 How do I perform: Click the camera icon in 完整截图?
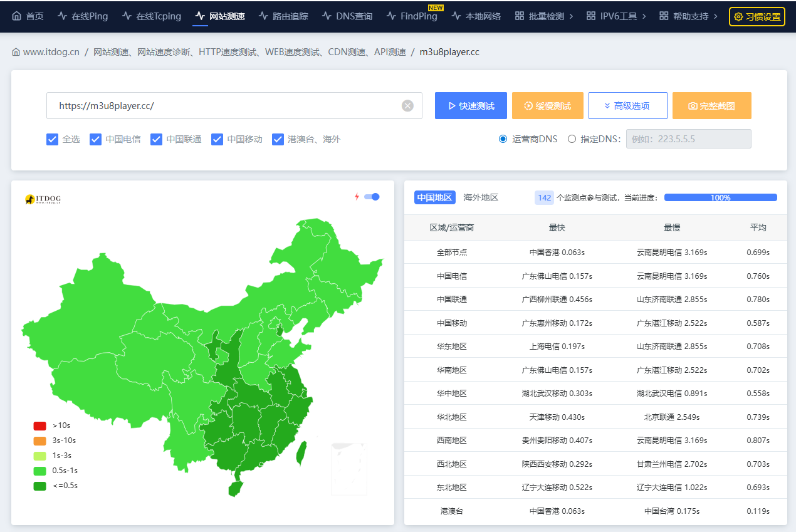[x=693, y=106]
